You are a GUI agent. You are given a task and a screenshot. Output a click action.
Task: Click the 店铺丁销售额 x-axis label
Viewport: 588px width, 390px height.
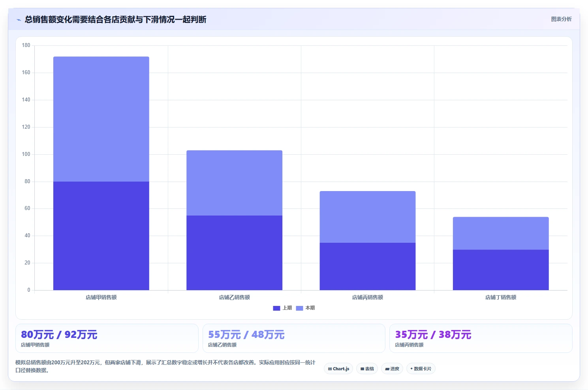501,297
